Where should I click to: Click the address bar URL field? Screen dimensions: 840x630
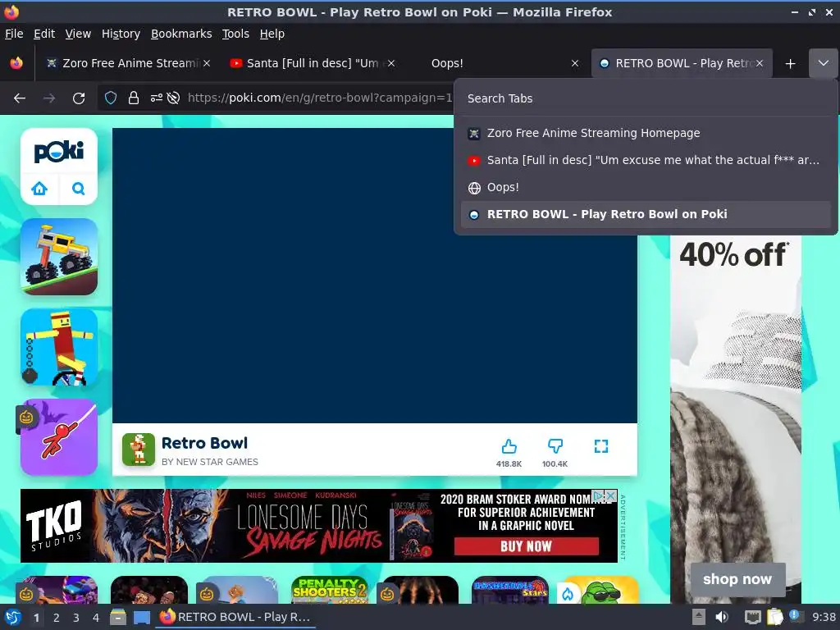tap(319, 98)
